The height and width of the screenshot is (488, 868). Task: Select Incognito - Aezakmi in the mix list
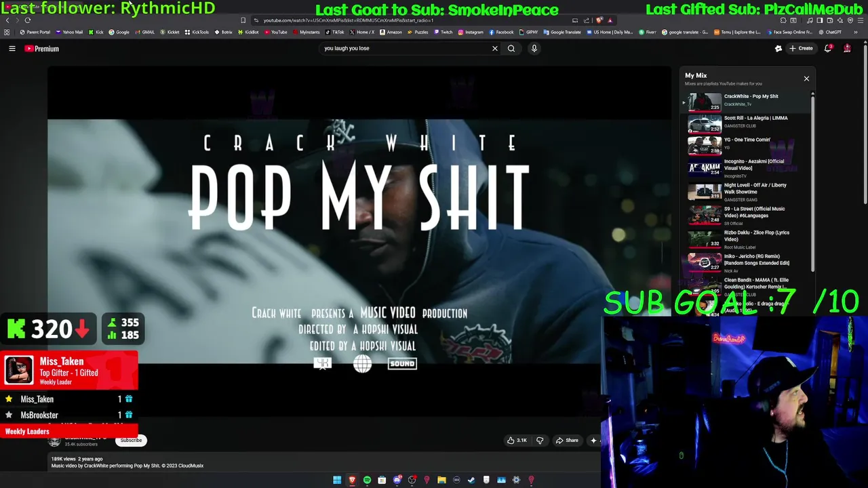pos(746,168)
